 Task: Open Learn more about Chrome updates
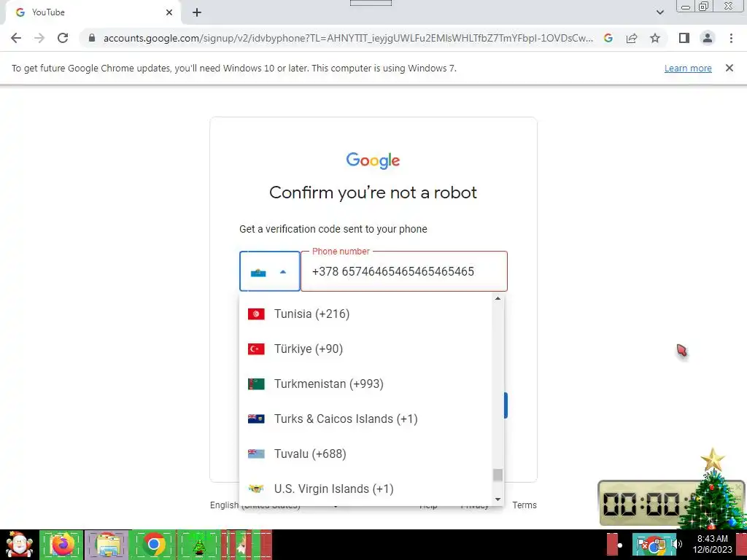coord(688,68)
